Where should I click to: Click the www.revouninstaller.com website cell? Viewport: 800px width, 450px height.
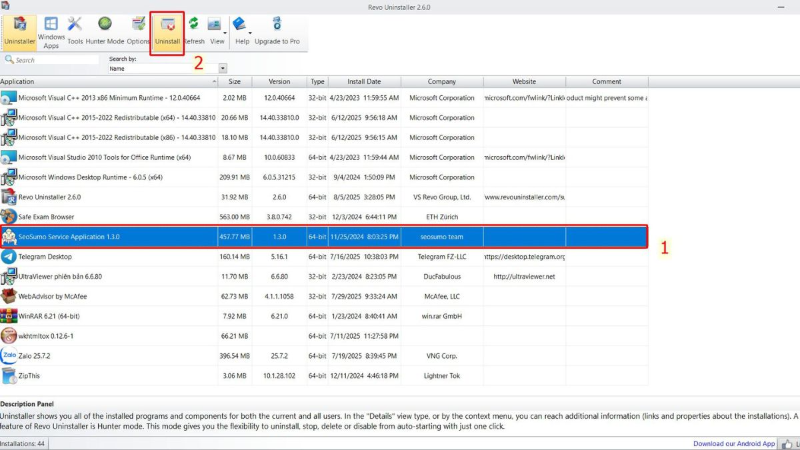[x=524, y=197]
